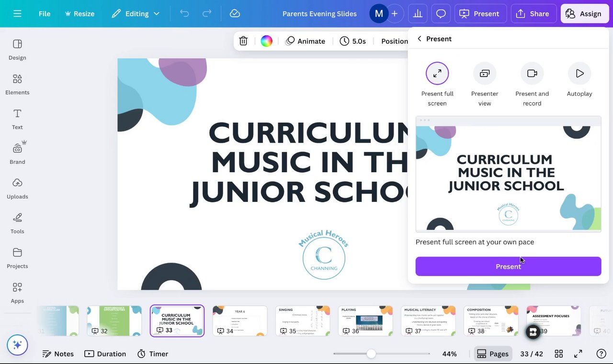Open the Animate options

point(305,41)
